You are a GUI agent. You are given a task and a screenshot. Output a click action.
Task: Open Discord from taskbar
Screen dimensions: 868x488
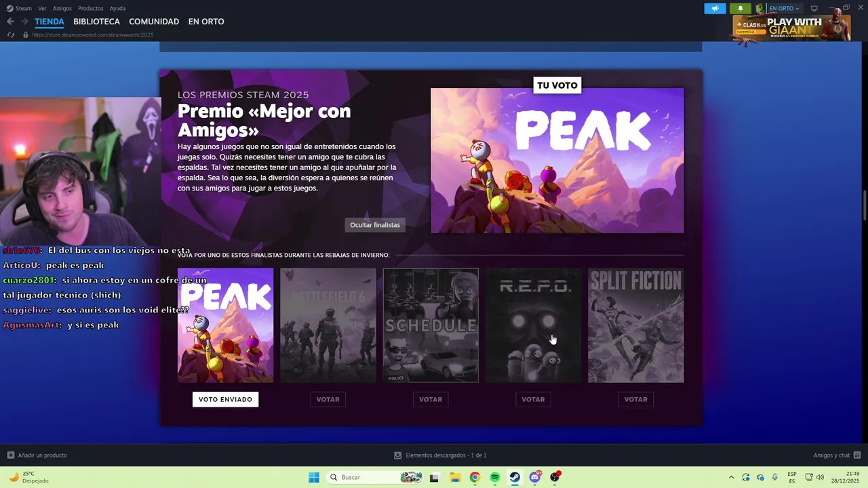tap(535, 477)
